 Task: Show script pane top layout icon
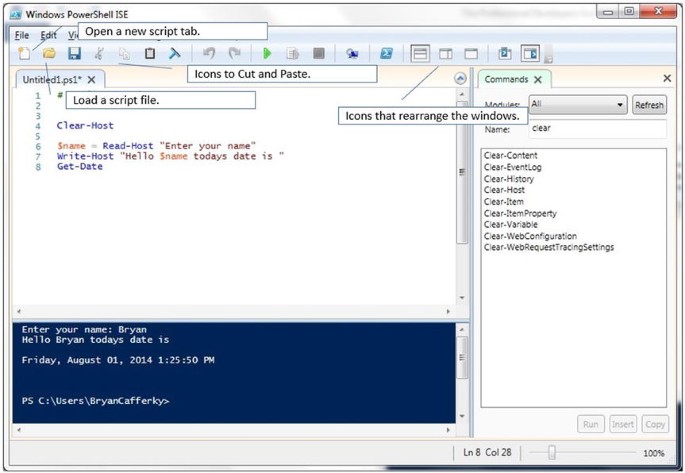[x=420, y=54]
